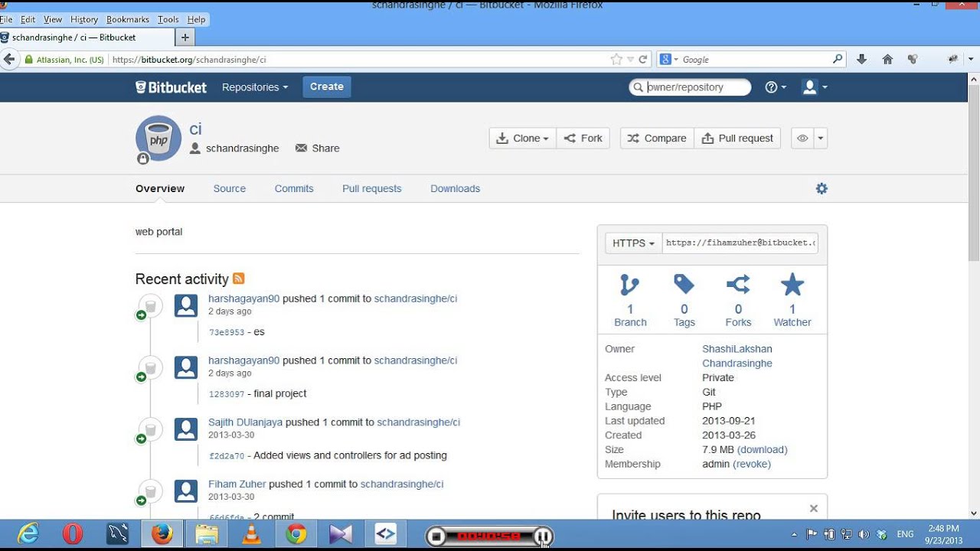Click the Google search magnifier icon
The image size is (980, 551).
[x=838, y=59]
